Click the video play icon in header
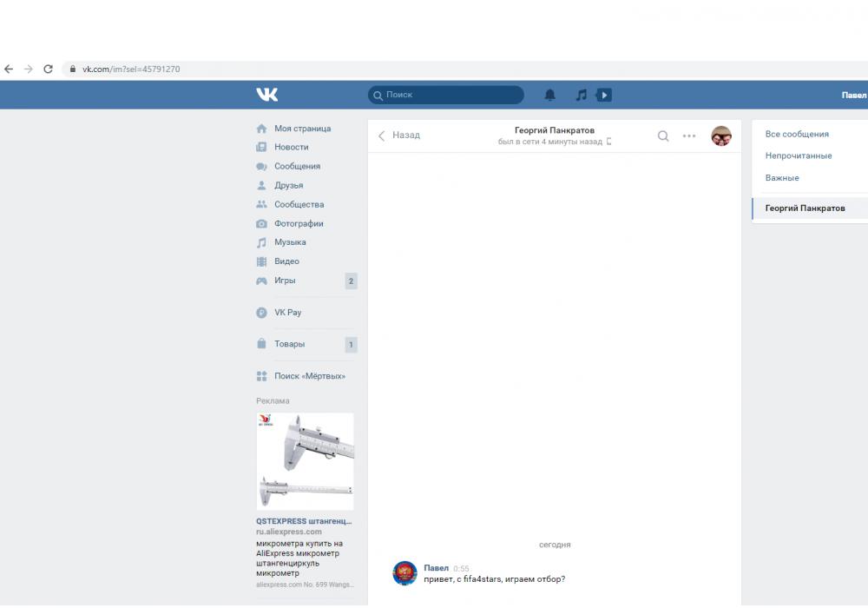Image resolution: width=868 pixels, height=608 pixels. coord(604,95)
